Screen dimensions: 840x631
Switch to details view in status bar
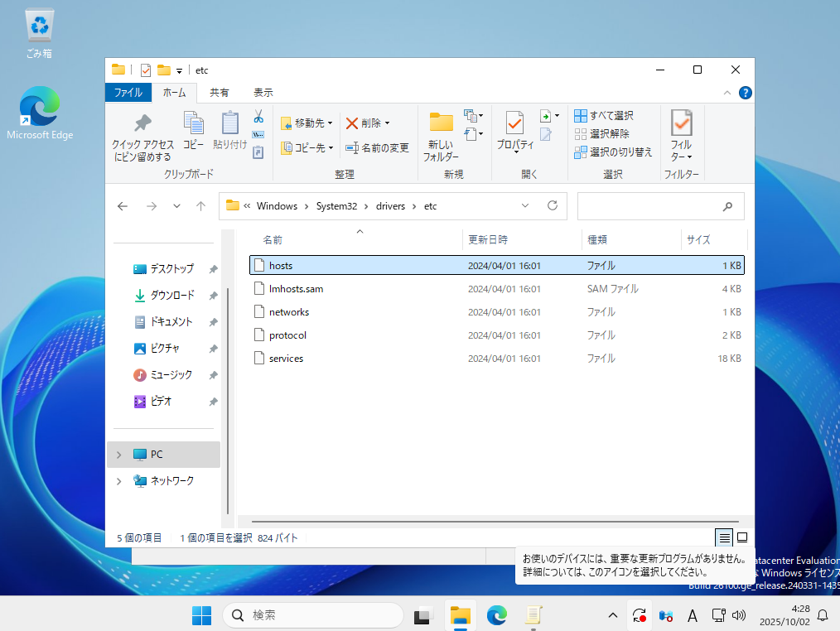tap(724, 537)
